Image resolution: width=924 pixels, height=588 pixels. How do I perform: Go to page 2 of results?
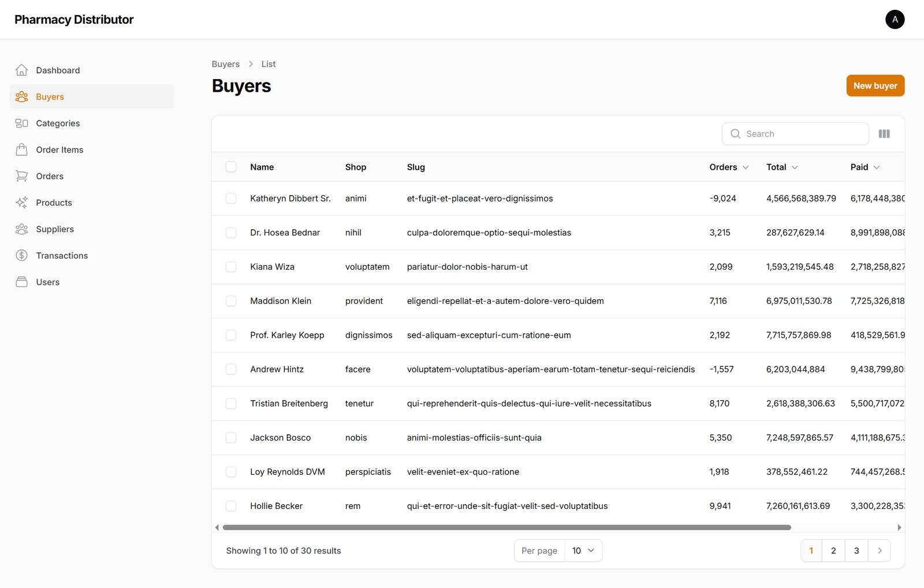(x=833, y=550)
